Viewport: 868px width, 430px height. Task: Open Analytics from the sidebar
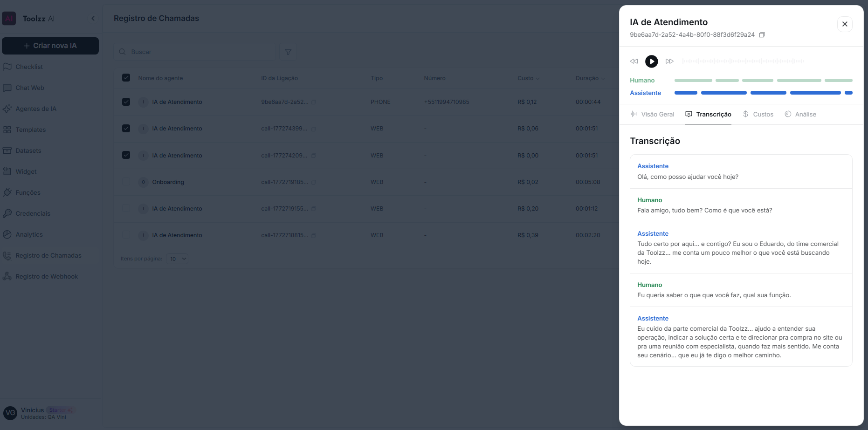point(29,234)
